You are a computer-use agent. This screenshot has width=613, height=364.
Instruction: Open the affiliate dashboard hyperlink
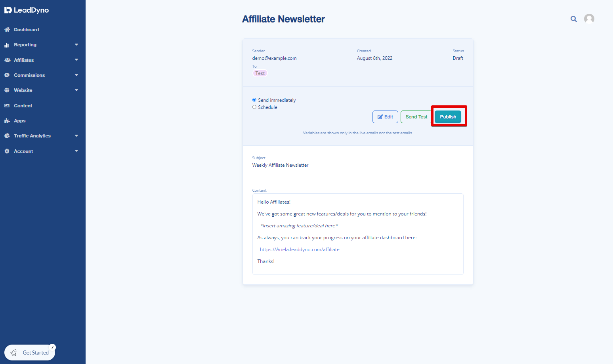[300, 250]
